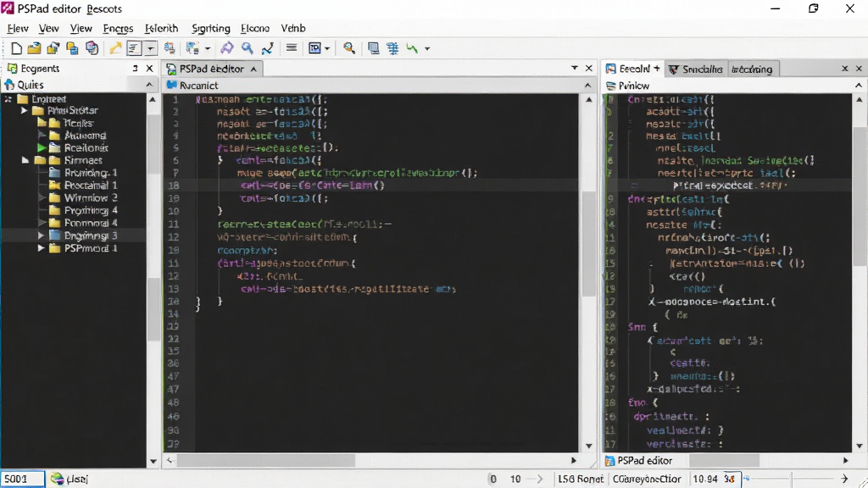The height and width of the screenshot is (488, 868).
Task: Click the globe icon in the status bar
Action: coord(57,479)
